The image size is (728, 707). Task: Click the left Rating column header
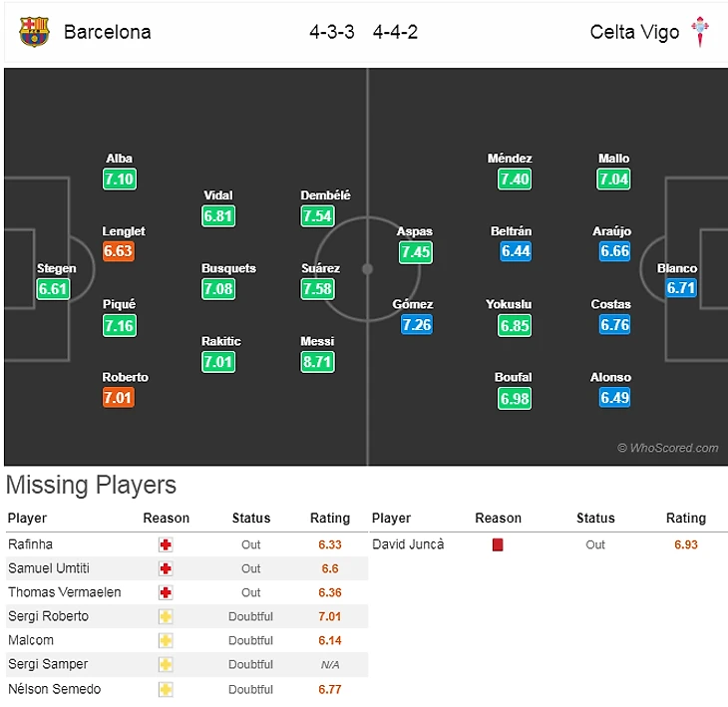(x=330, y=519)
